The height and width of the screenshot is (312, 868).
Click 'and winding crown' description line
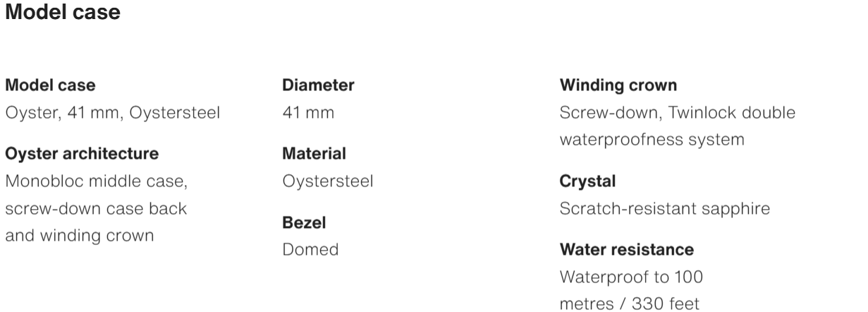[x=80, y=236]
